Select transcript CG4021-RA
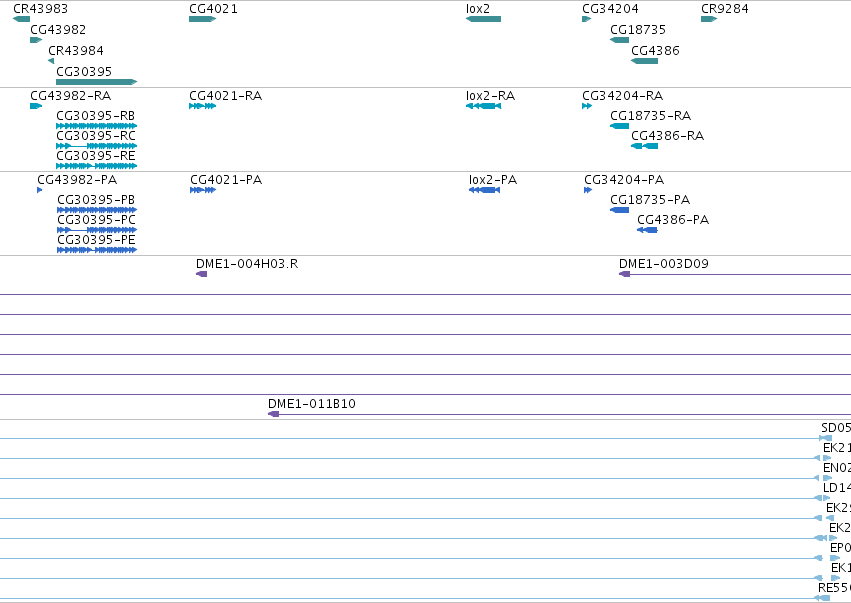The height and width of the screenshot is (603, 851). click(x=202, y=106)
